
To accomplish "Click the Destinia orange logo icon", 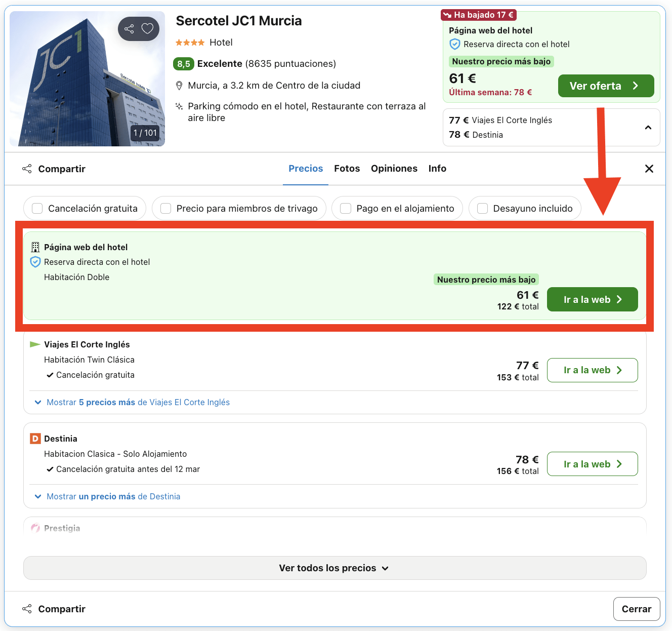I will [x=35, y=439].
